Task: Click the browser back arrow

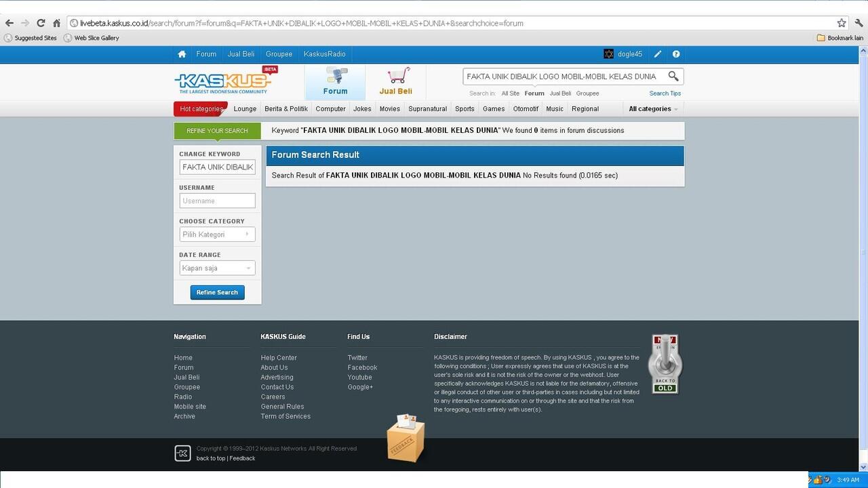Action: coord(9,23)
